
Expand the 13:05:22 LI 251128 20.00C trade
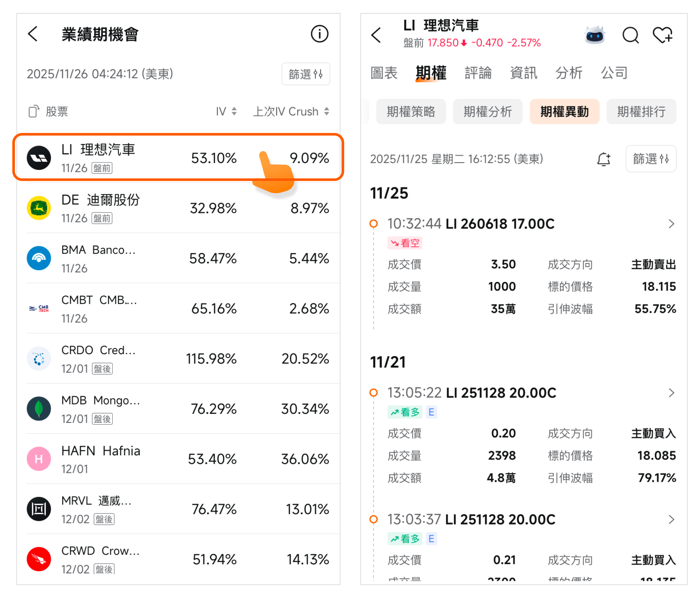tap(671, 393)
